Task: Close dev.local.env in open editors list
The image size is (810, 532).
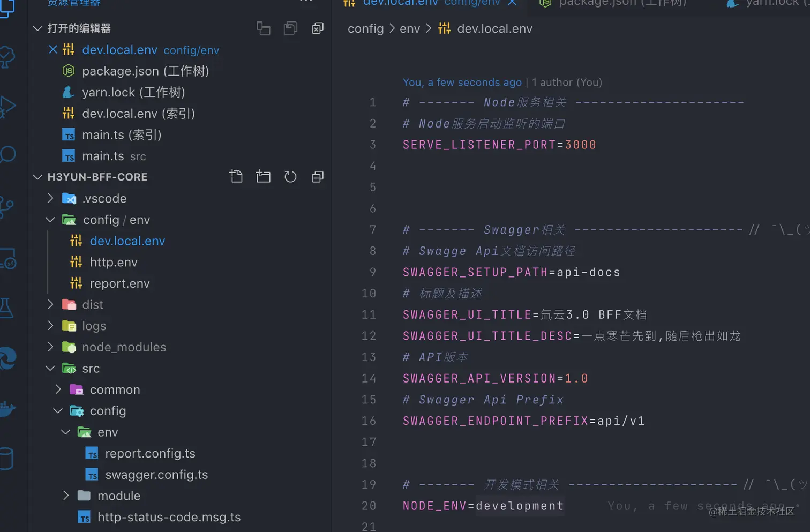Action: pos(52,50)
